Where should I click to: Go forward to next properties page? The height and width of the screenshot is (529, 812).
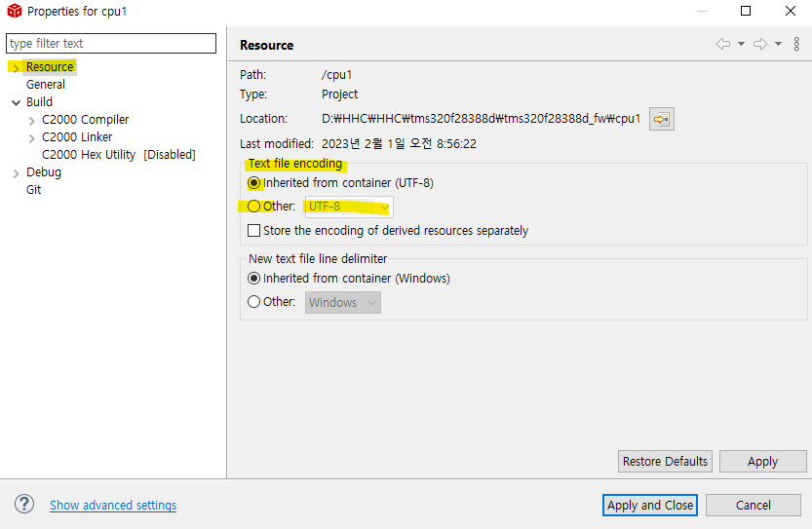759,45
